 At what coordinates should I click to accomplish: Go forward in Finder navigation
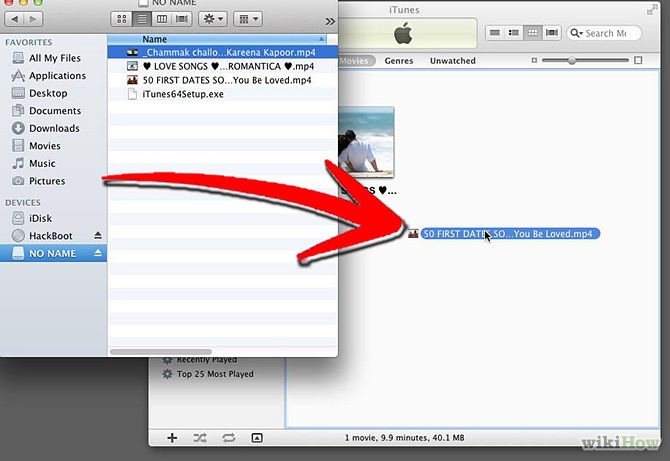pyautogui.click(x=33, y=19)
